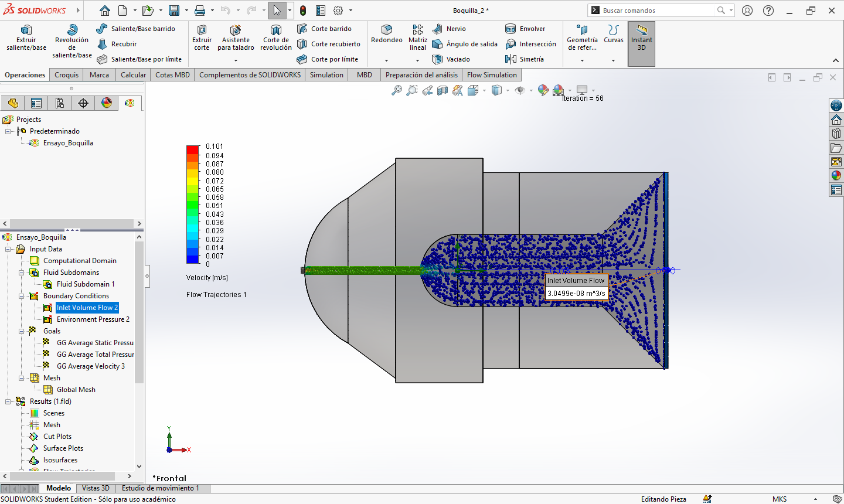This screenshot has width=844, height=504.
Task: Click the Simetría mirror tool
Action: point(525,59)
